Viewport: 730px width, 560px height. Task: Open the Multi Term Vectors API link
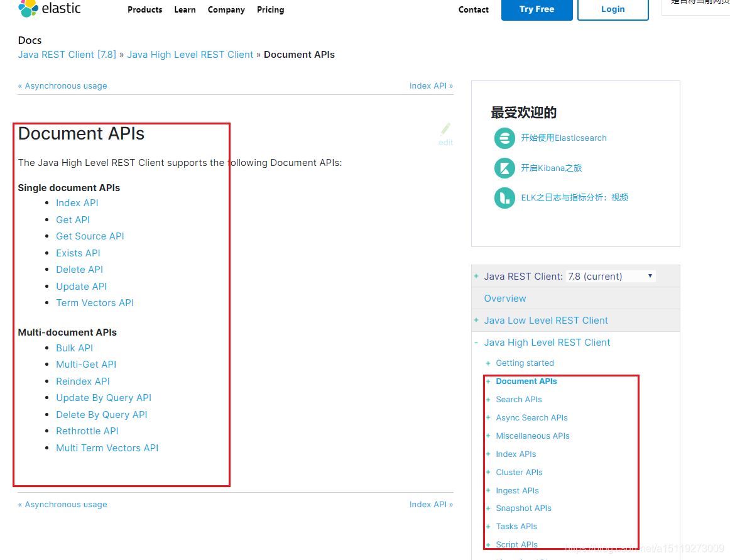click(107, 447)
